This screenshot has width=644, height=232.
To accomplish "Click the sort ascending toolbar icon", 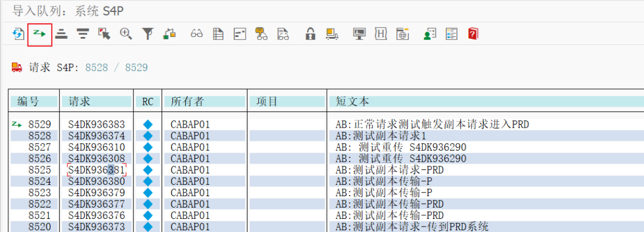I will pos(61,33).
